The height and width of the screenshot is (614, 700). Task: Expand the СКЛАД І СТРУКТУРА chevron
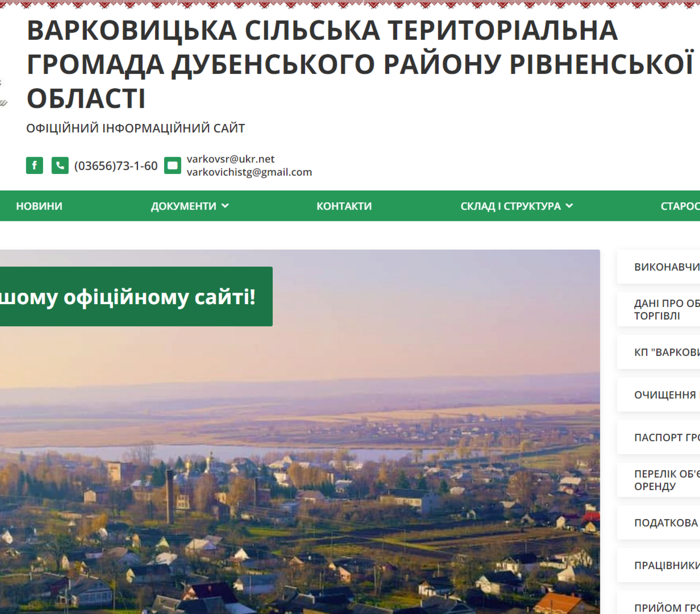coord(569,206)
